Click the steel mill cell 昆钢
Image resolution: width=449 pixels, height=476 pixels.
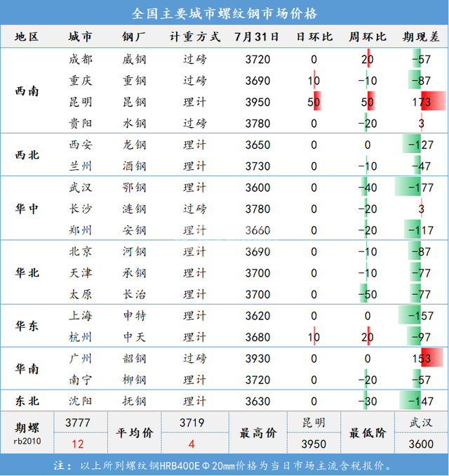(134, 102)
